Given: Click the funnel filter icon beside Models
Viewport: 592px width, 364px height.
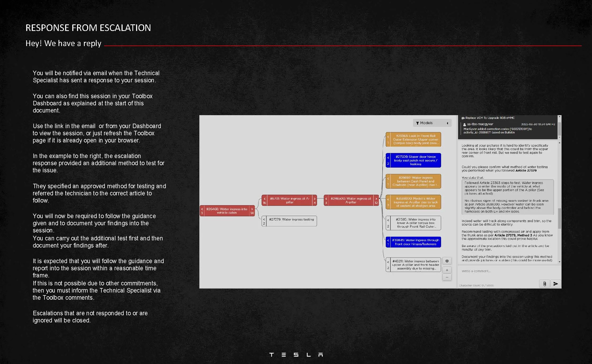Looking at the screenshot, I should click(x=418, y=123).
